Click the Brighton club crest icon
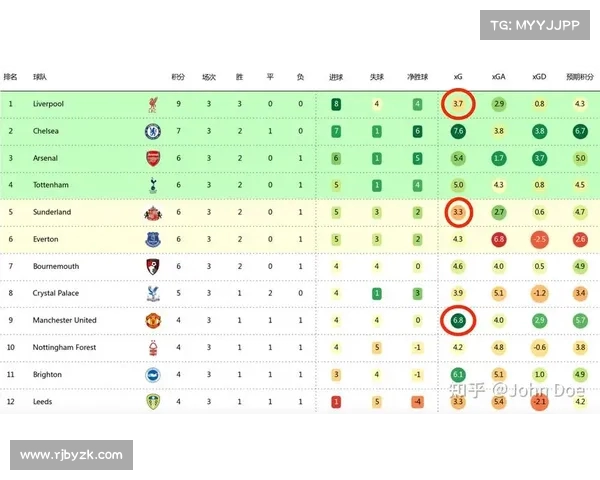This screenshot has width=600, height=480. coord(153,375)
